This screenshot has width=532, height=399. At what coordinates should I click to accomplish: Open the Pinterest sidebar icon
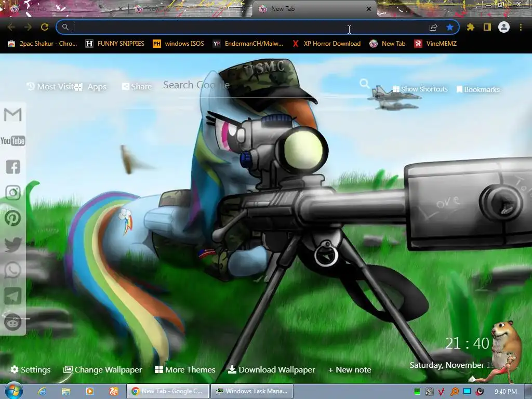pos(13,218)
